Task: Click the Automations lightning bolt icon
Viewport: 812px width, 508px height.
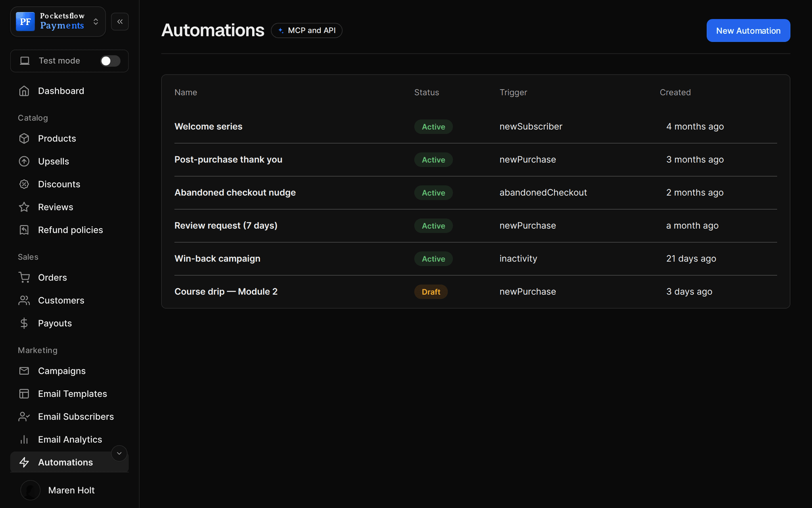Action: [24, 462]
